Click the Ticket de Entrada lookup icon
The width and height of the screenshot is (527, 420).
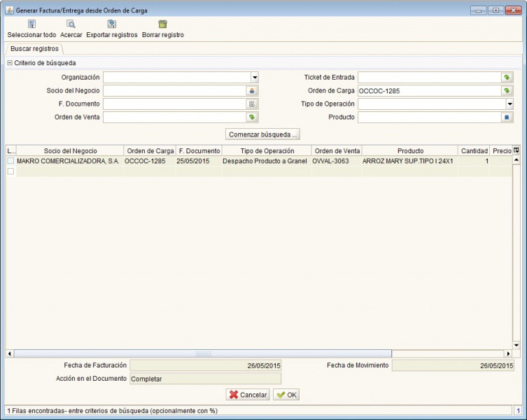click(507, 78)
